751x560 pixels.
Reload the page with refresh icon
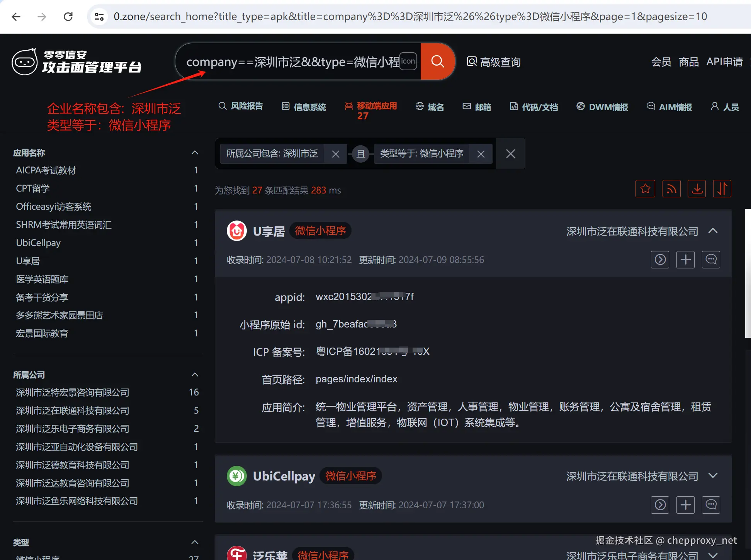click(x=68, y=17)
